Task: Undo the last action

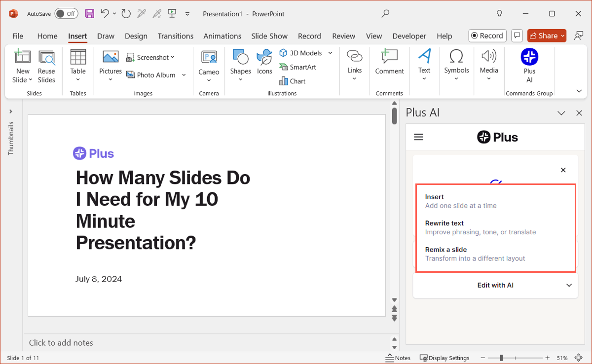Action: pyautogui.click(x=105, y=14)
